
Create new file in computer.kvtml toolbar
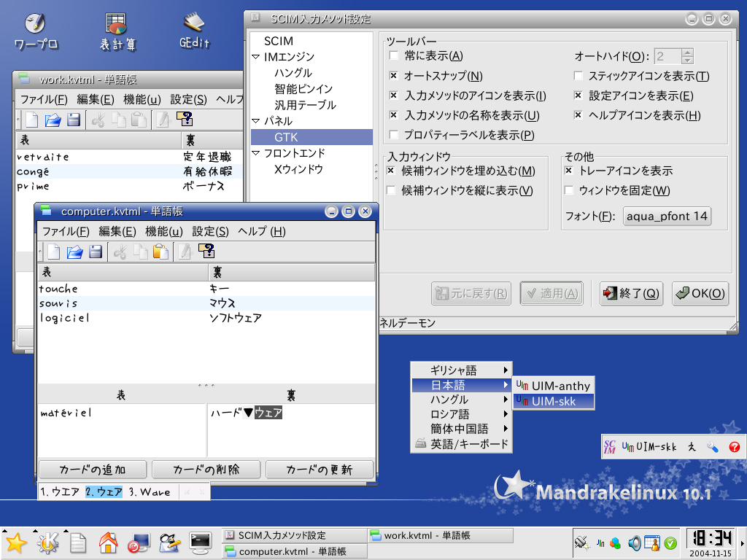click(54, 252)
